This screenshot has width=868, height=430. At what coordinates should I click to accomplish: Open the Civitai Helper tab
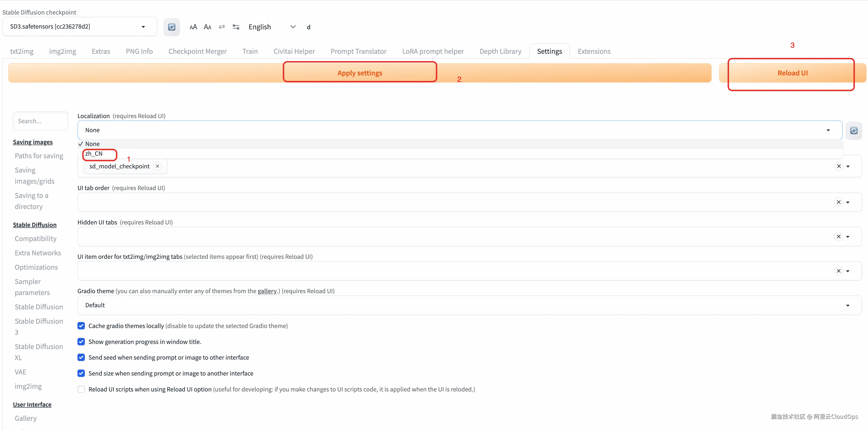click(x=294, y=51)
